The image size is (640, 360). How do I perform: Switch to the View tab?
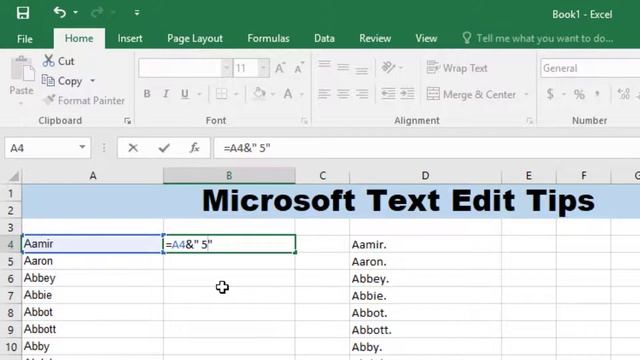tap(426, 38)
